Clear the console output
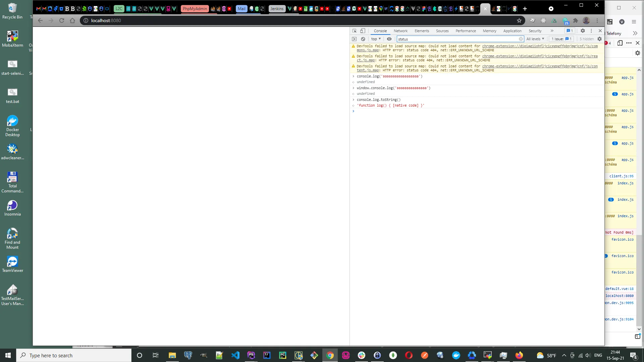The image size is (644, 362). [363, 39]
